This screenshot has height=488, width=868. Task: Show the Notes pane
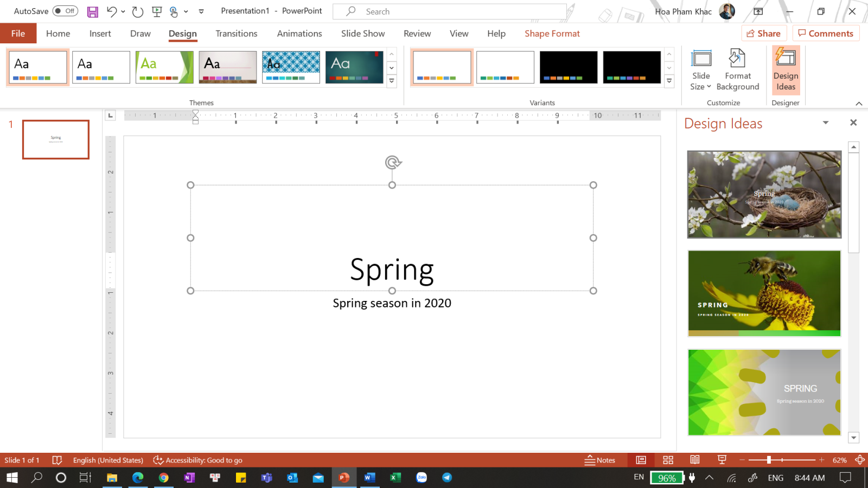tap(600, 460)
